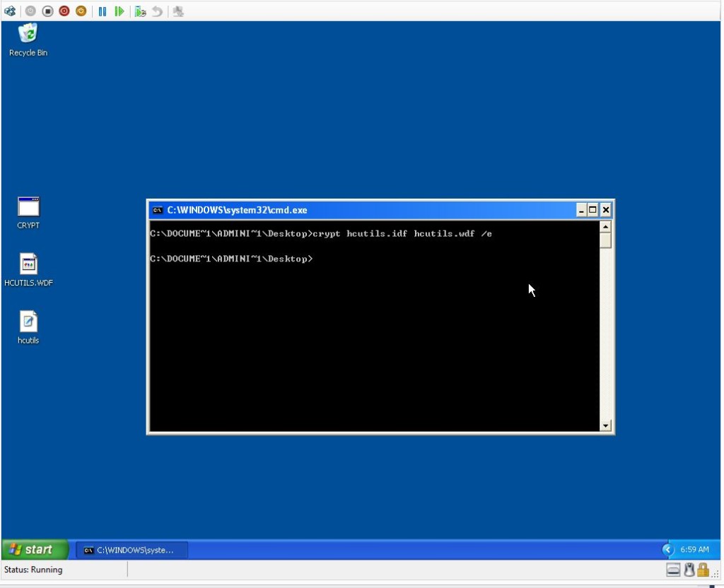Click the mouse status icon in status bar

pos(689,570)
